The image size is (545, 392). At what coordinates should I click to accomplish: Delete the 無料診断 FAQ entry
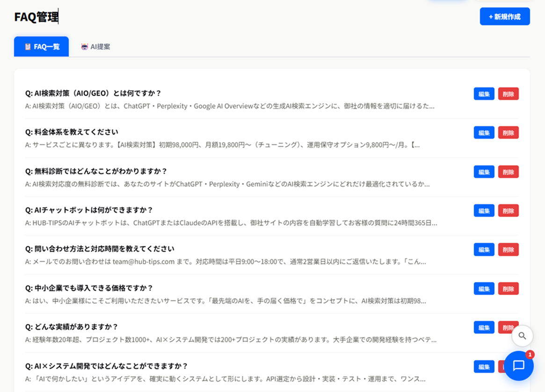[x=508, y=172]
